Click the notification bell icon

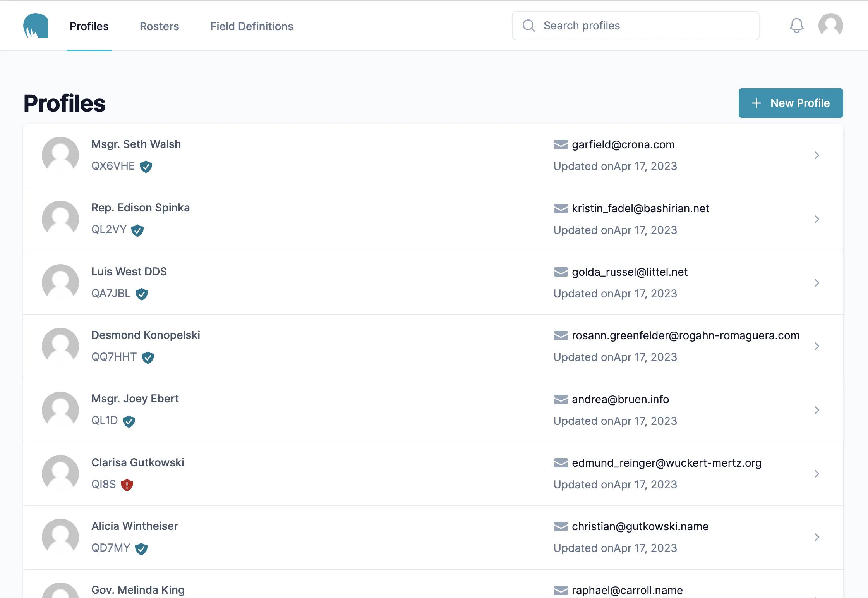[x=797, y=26]
